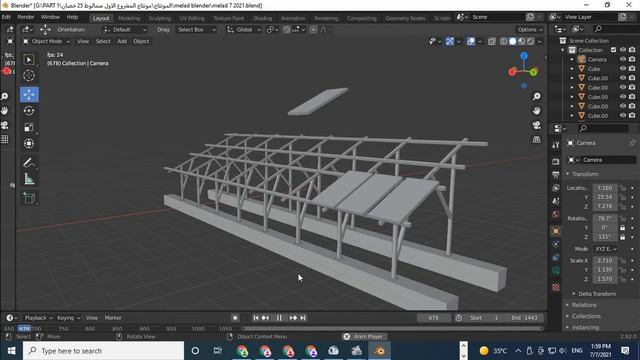Open the Output properties tab

[x=556, y=175]
